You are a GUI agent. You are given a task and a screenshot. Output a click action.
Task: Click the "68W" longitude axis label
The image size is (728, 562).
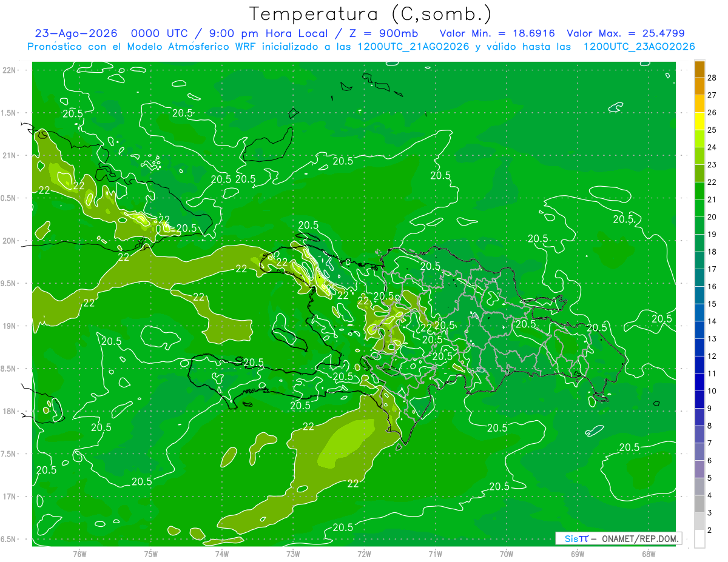point(649,554)
